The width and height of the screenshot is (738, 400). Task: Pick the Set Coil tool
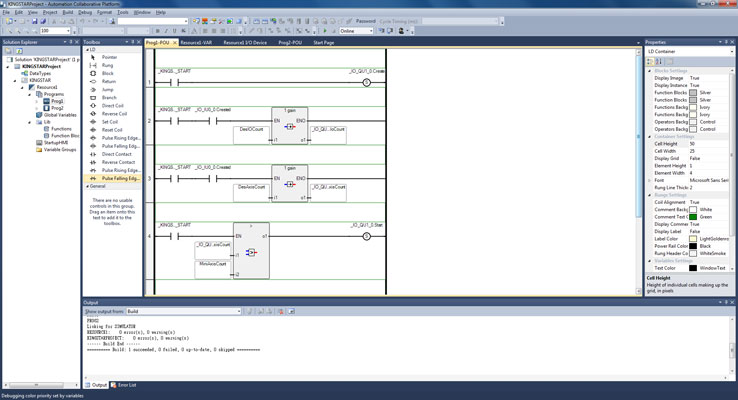point(113,121)
